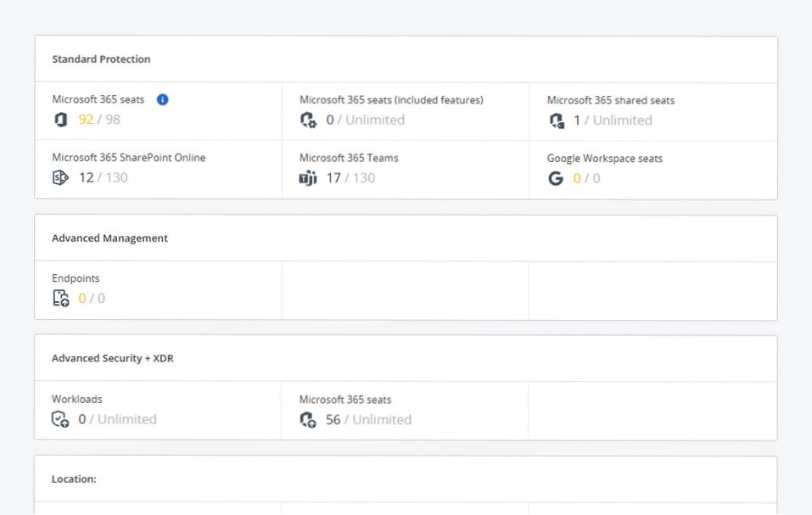Image resolution: width=812 pixels, height=515 pixels.
Task: Click the Google Workspace G icon
Action: tap(556, 178)
